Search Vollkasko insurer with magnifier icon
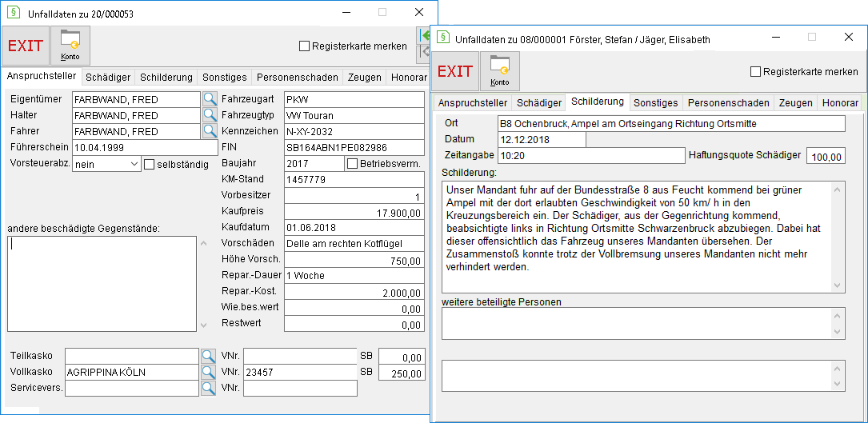The height and width of the screenshot is (423, 868). coord(208,372)
